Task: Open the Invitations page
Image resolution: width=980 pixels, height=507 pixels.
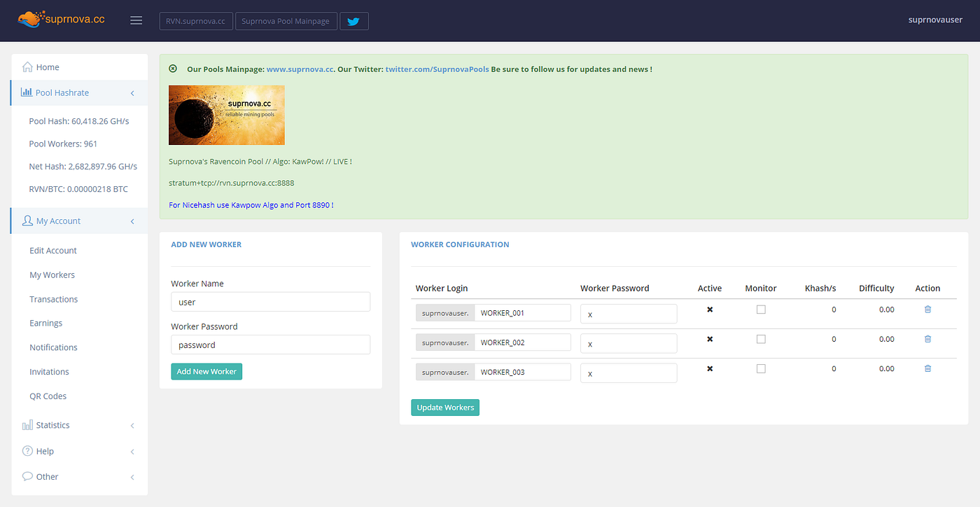Action: coord(49,372)
